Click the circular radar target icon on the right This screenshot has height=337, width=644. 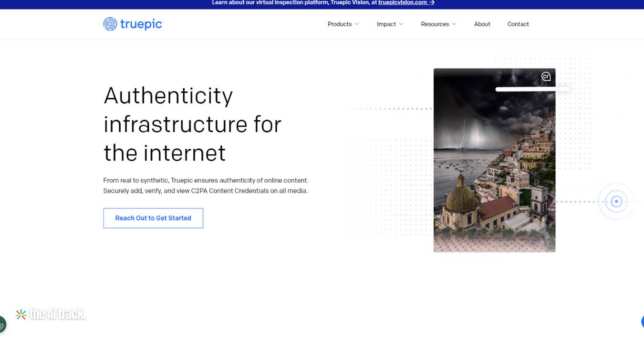point(616,201)
